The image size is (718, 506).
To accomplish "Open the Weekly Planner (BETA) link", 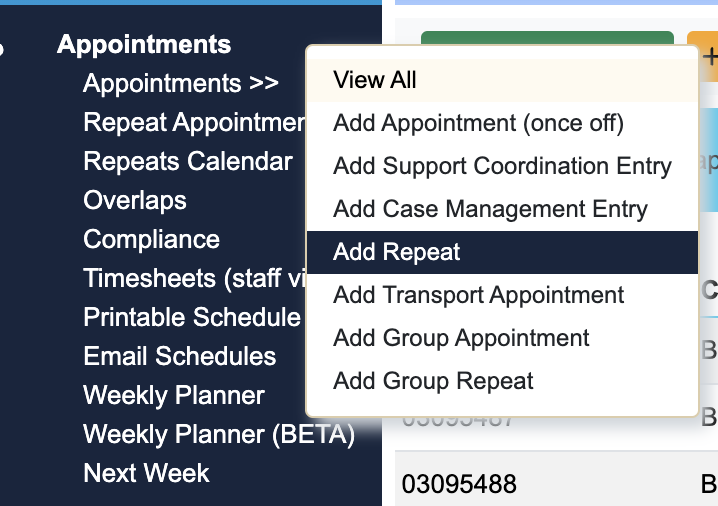I will coord(219,434).
